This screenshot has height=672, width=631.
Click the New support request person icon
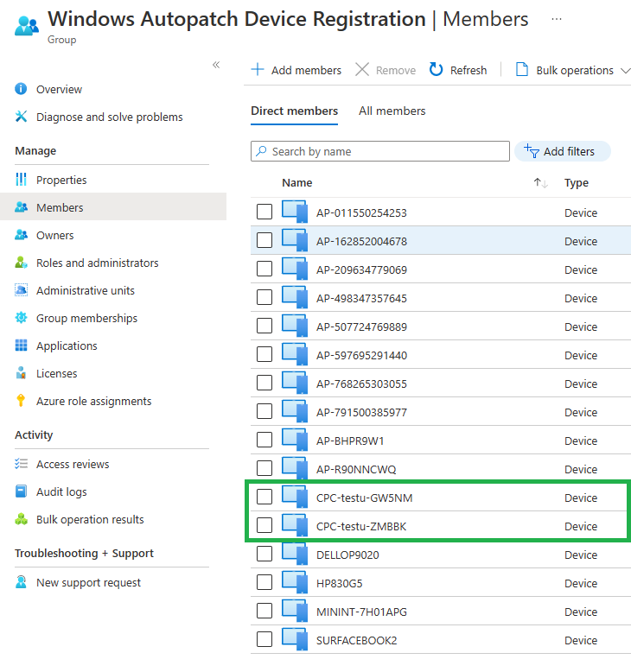click(21, 582)
